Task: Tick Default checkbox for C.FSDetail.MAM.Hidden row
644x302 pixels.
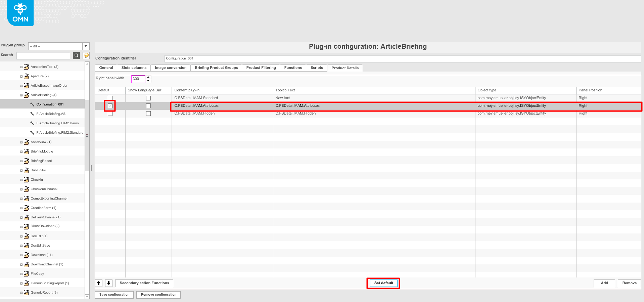Action: tap(110, 114)
